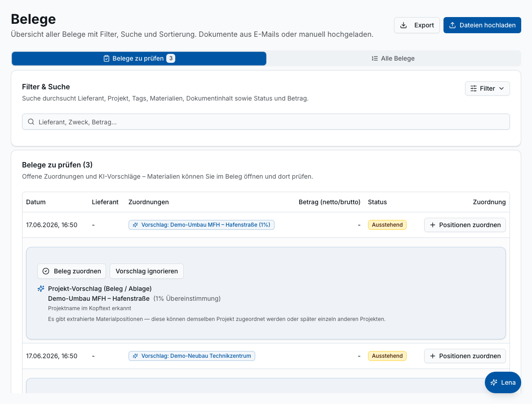Screen dimensions: 532x404
Task: Click the checkmark icon in Beleg zuordnen
Action: [x=46, y=271]
